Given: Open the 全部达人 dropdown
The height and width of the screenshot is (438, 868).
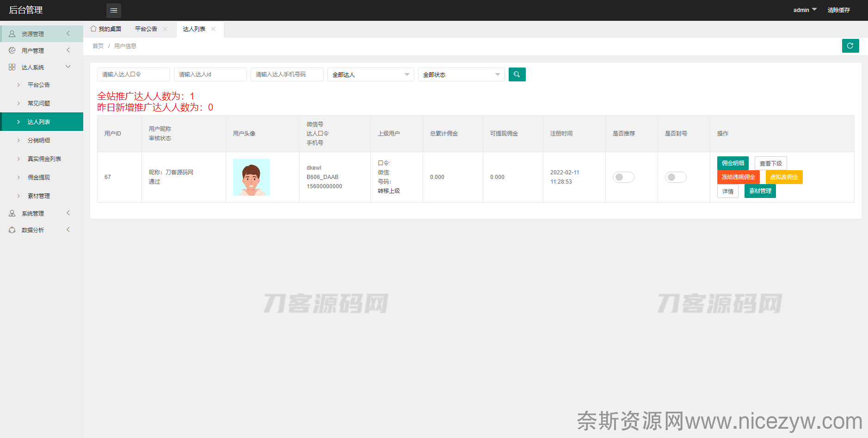Looking at the screenshot, I should coord(371,74).
